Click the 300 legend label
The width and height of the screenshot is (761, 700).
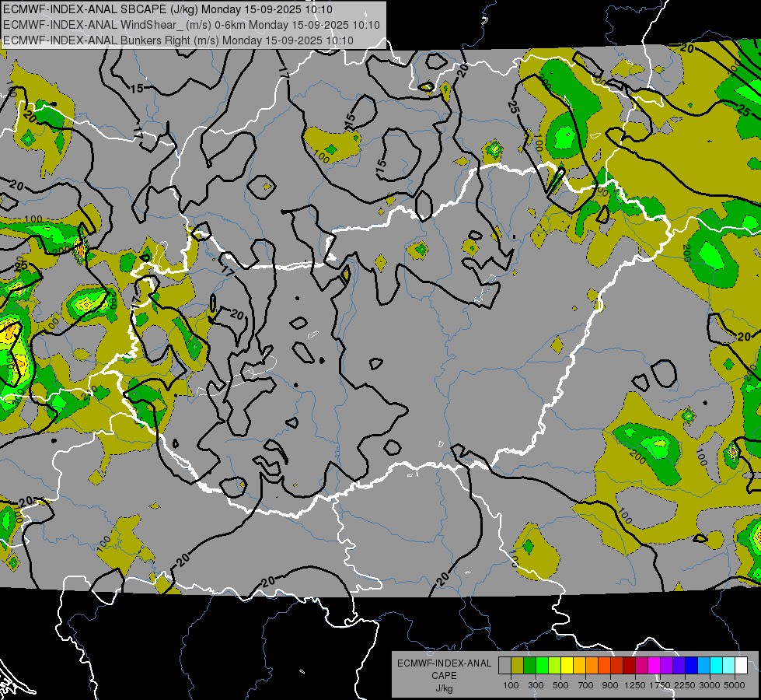point(536,685)
